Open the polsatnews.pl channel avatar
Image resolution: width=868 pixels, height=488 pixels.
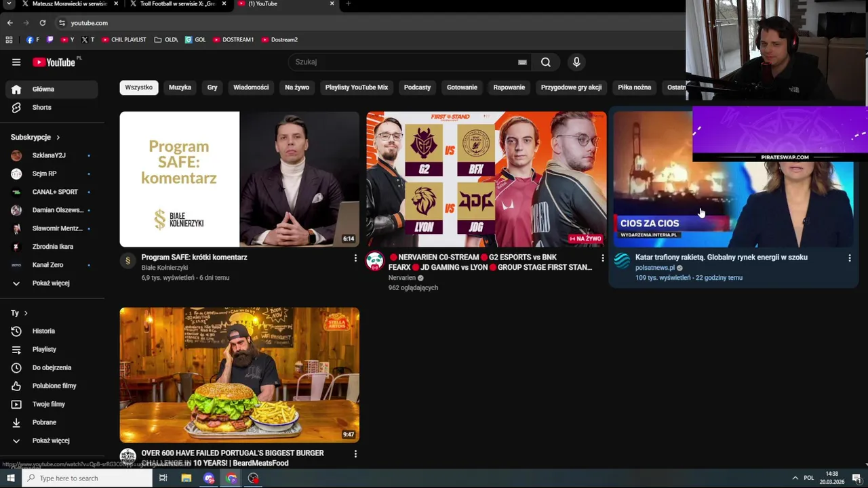pos(622,261)
